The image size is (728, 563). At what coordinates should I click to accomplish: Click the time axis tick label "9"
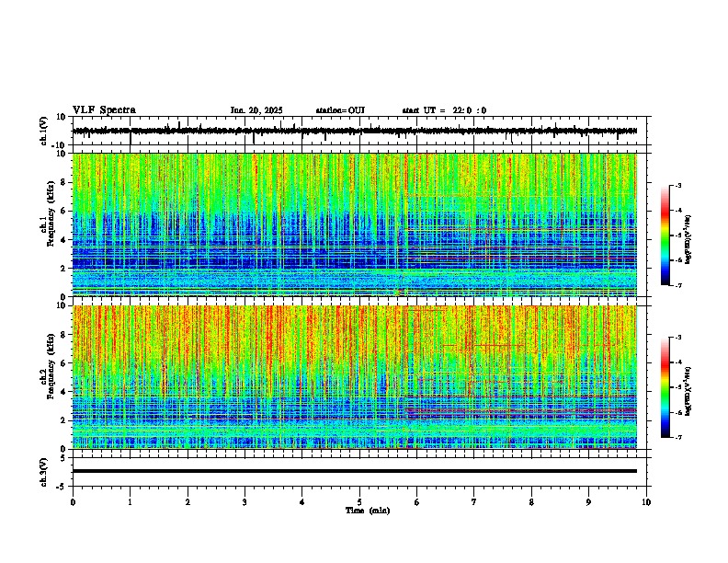pyautogui.click(x=588, y=502)
